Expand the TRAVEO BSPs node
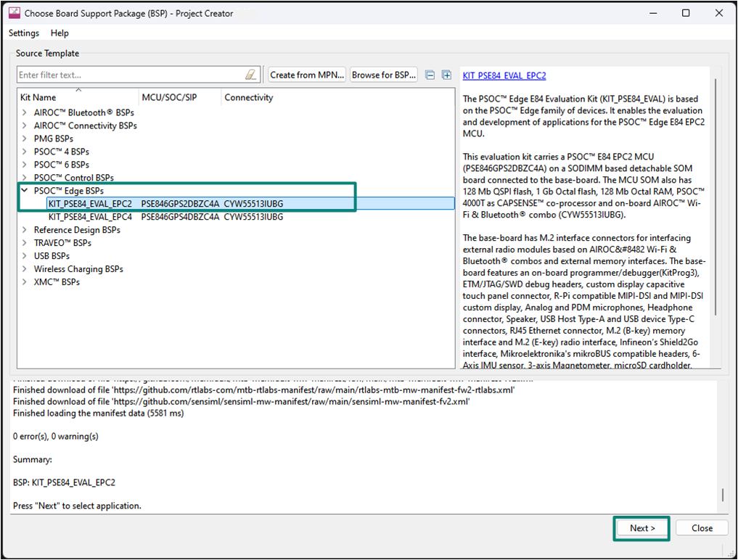 click(24, 243)
